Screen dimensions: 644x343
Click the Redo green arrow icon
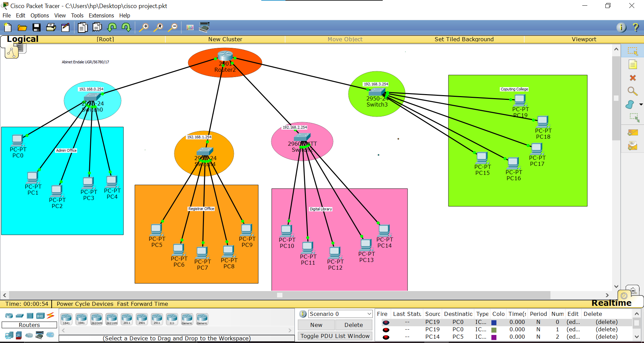(126, 27)
